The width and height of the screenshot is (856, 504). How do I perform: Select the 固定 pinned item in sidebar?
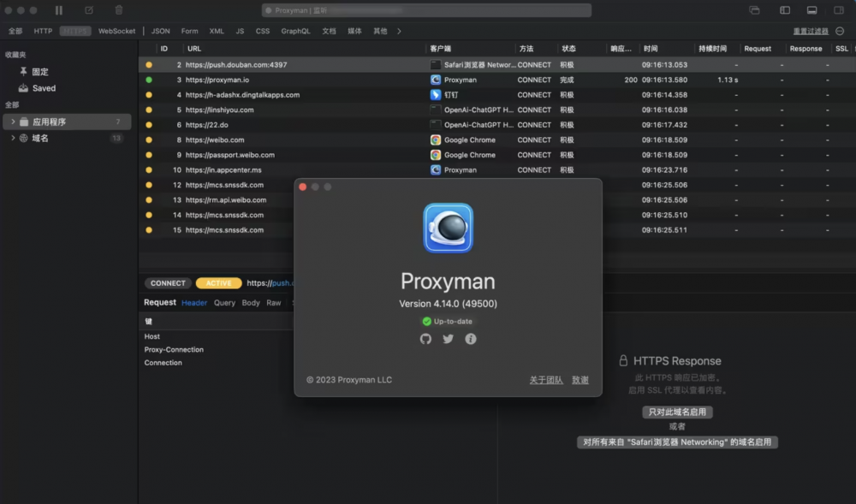(x=67, y=72)
